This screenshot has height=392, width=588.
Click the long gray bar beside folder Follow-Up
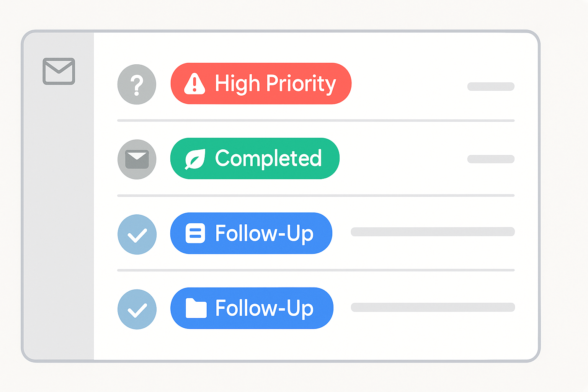pyautogui.click(x=433, y=307)
